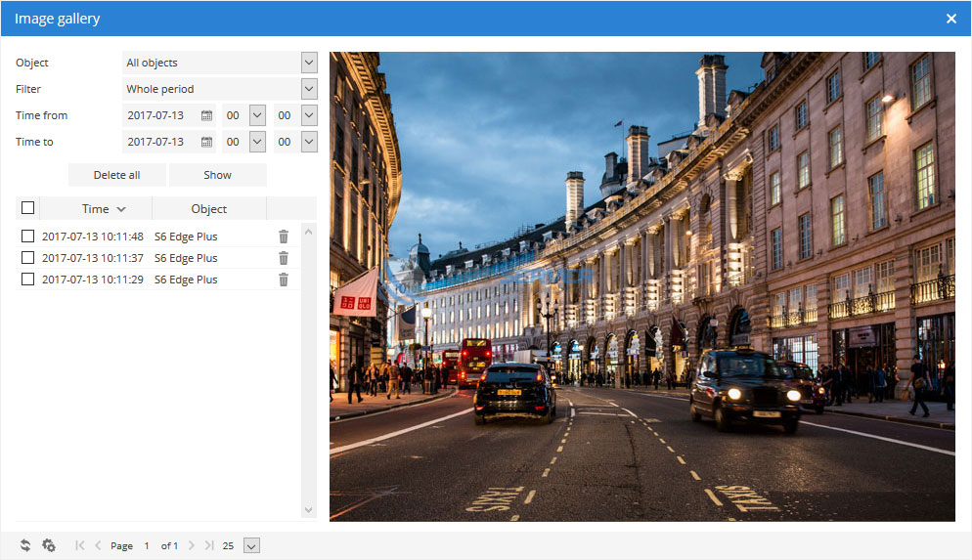Delete the 10:11:48 image with trash icon

284,237
